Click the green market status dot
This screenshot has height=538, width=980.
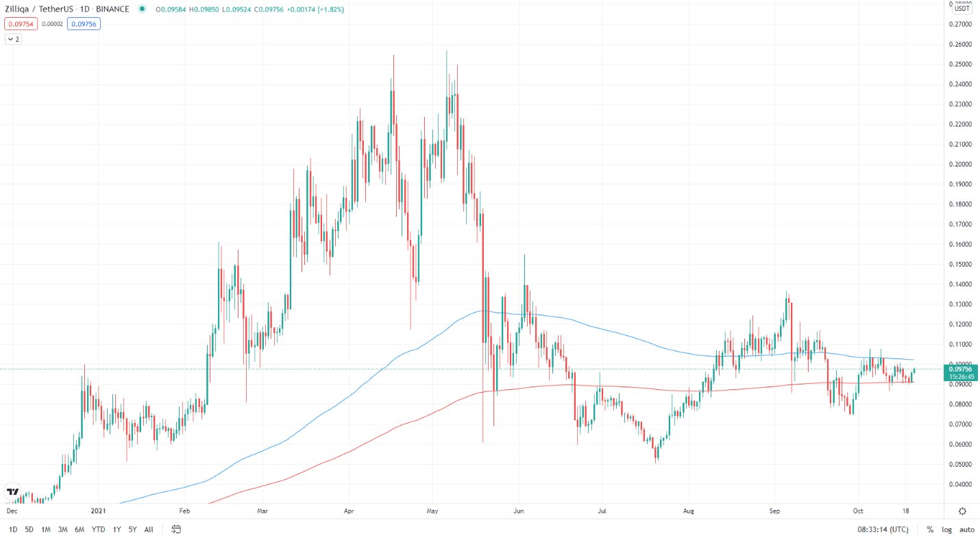(x=142, y=10)
